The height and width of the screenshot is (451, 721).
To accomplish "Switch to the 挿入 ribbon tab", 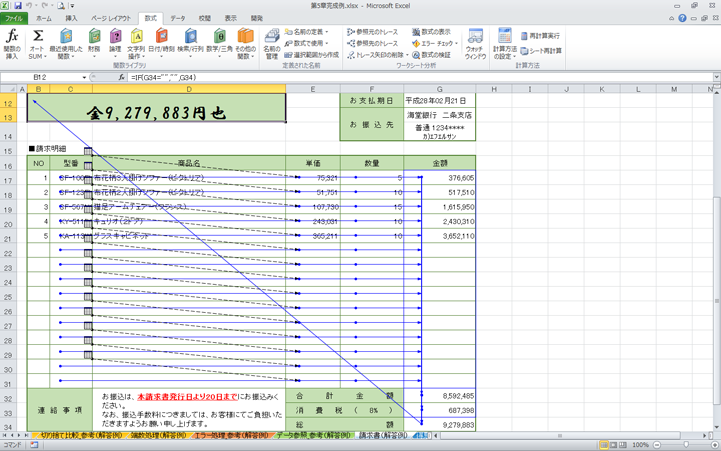I will 71,18.
